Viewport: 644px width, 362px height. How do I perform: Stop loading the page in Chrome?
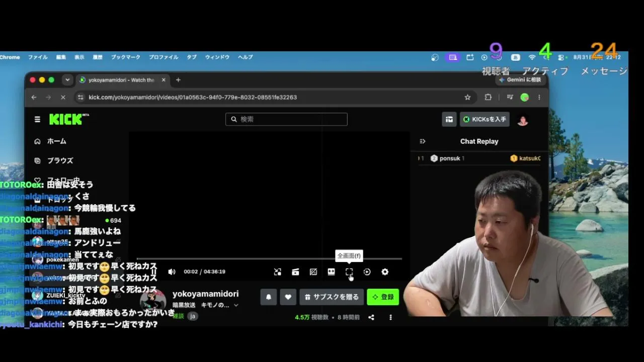coord(63,97)
